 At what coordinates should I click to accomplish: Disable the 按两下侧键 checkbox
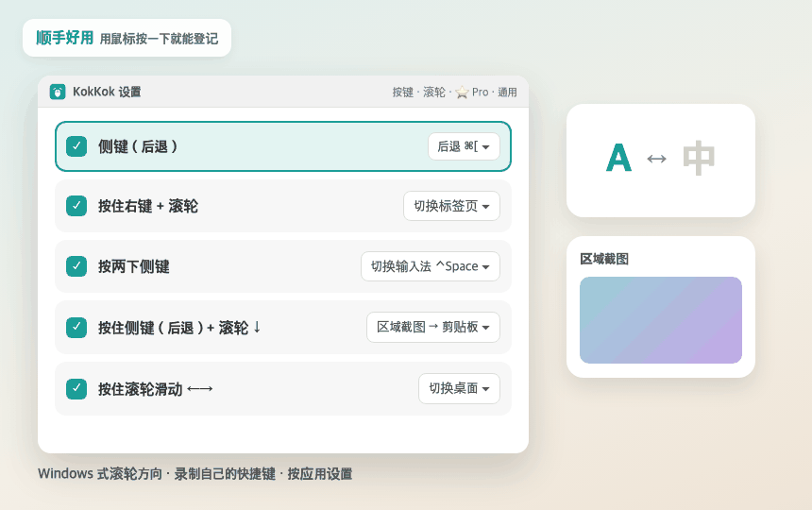click(x=76, y=266)
